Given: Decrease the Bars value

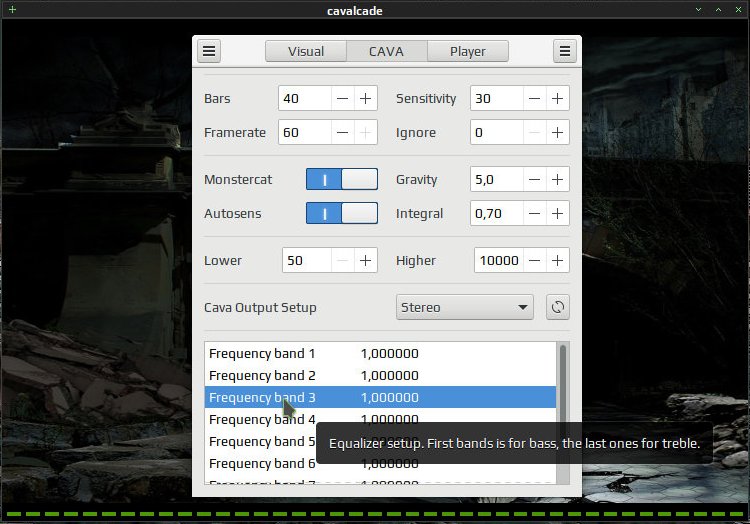Looking at the screenshot, I should tap(342, 98).
